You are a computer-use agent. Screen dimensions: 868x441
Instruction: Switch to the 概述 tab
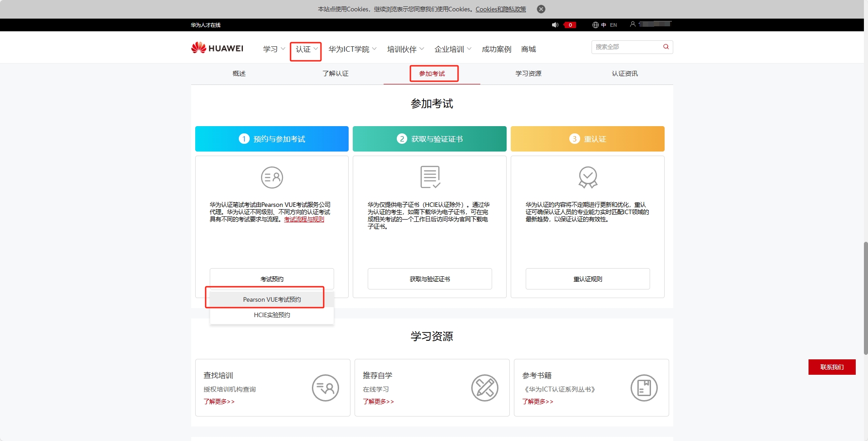pos(239,73)
